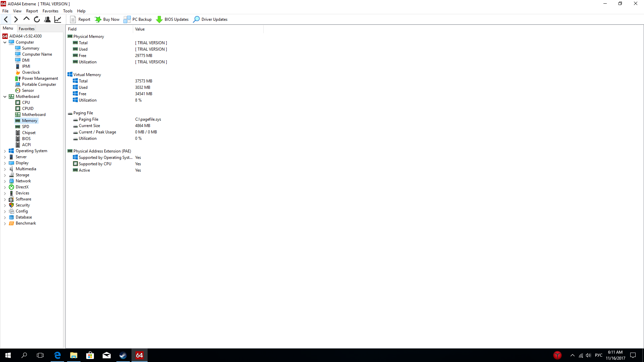Expand the Multimedia node
The image size is (644, 362).
click(5, 169)
